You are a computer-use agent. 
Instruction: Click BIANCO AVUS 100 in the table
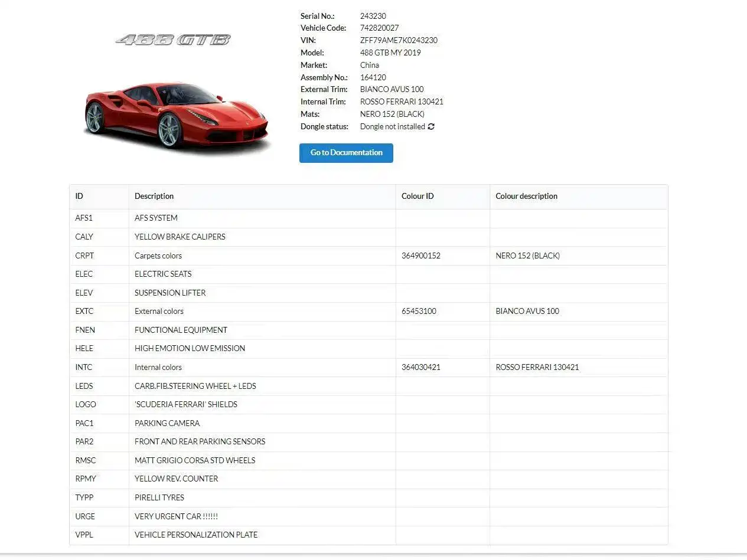527,312
